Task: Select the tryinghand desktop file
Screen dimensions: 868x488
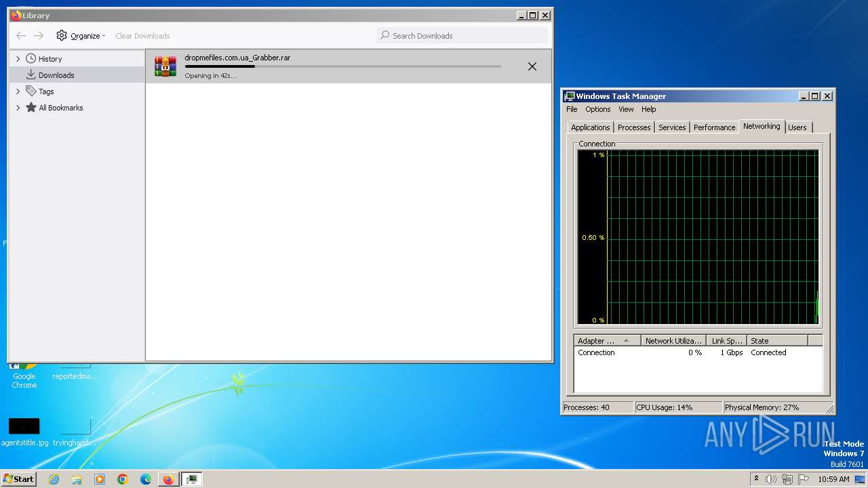Action: tap(75, 432)
